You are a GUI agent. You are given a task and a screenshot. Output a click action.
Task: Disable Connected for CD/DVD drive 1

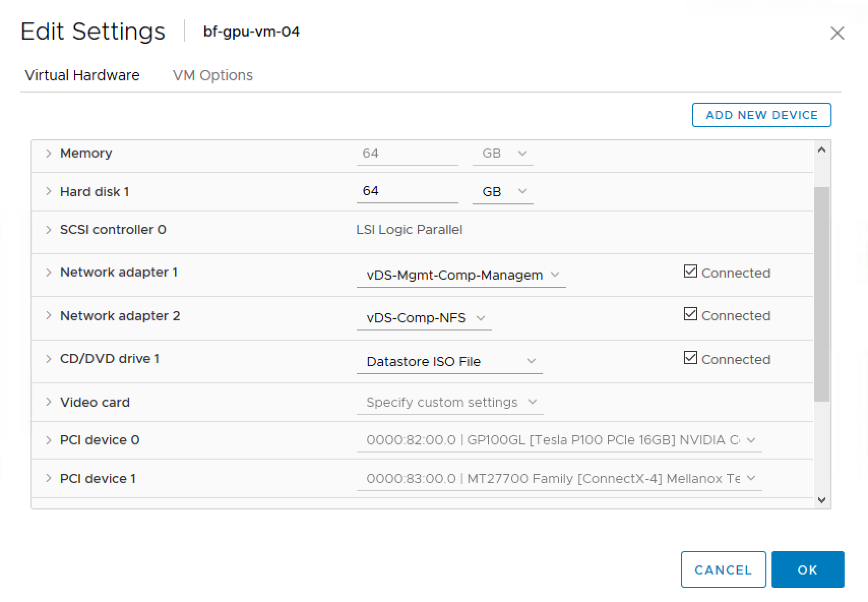coord(690,358)
